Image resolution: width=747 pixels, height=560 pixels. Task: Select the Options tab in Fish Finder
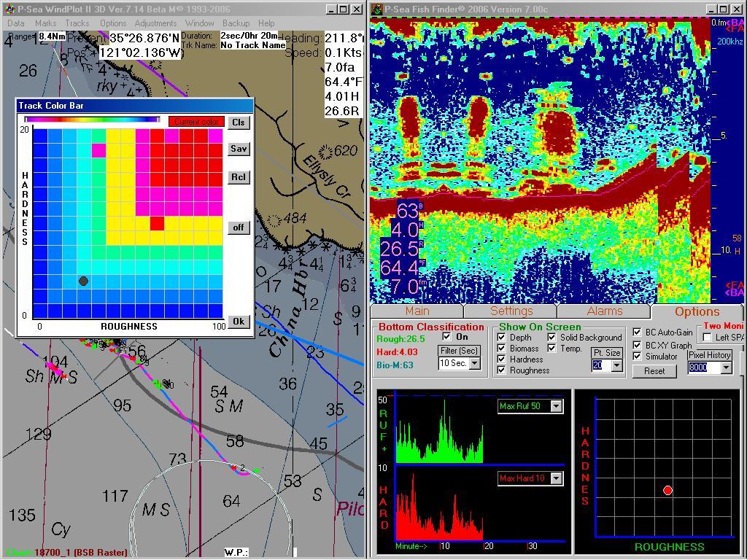[697, 311]
